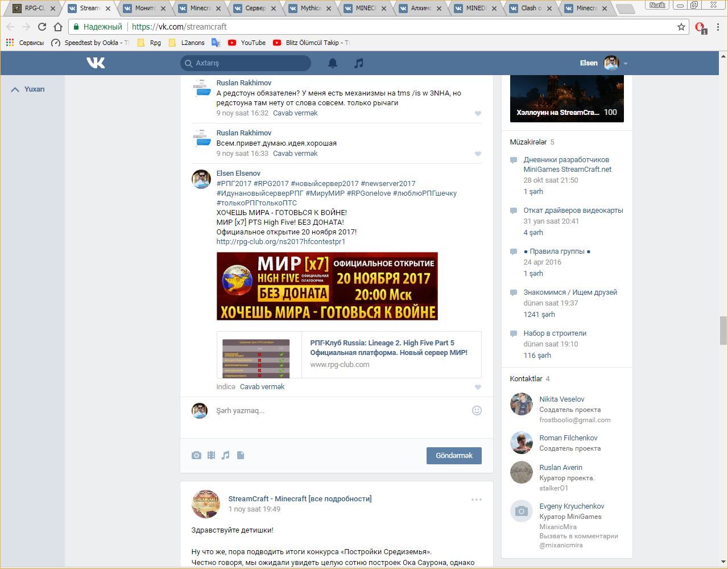Click the Göndərmək send button
This screenshot has width=728, height=569.
pyautogui.click(x=454, y=455)
